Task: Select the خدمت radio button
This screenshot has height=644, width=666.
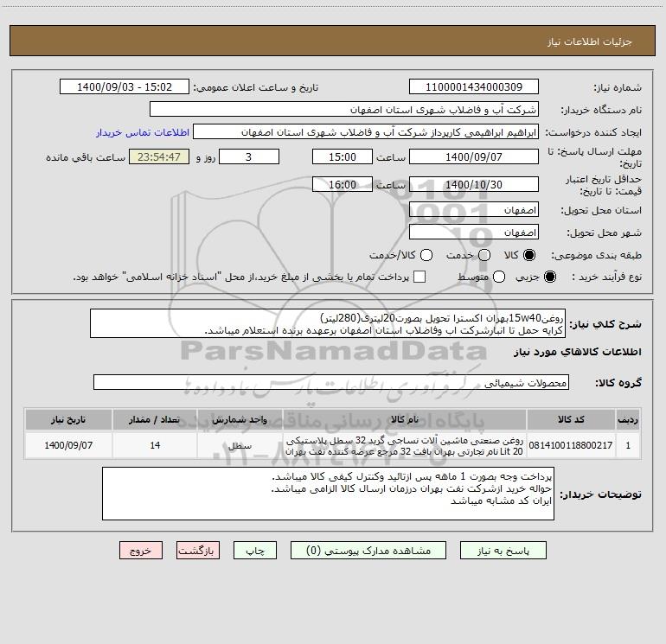Action: click(x=484, y=255)
